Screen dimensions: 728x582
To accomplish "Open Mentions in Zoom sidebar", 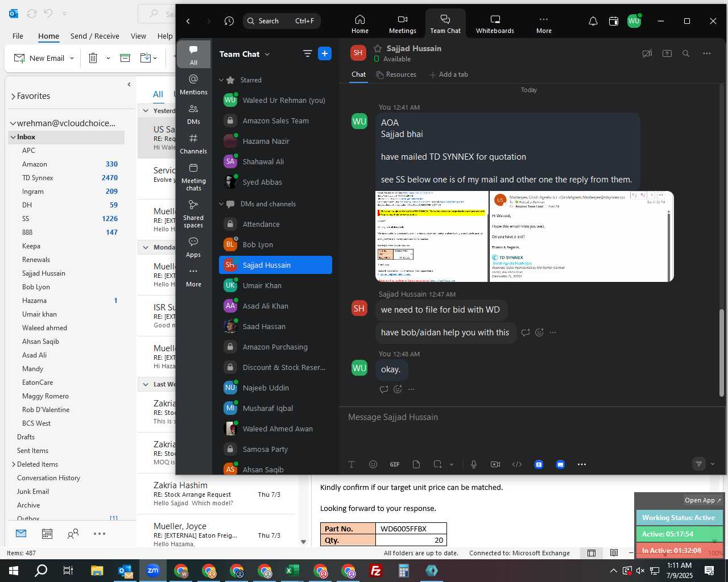I will pyautogui.click(x=193, y=84).
